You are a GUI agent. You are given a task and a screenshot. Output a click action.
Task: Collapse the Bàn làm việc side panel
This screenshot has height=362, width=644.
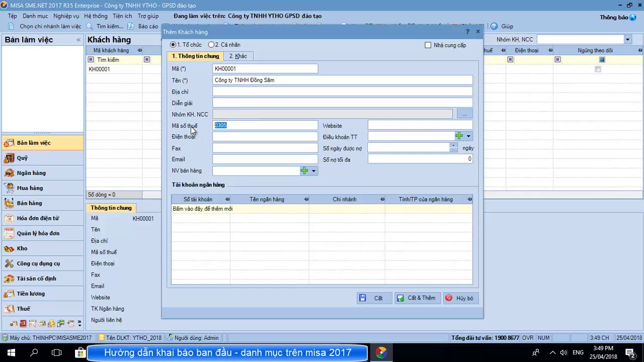pyautogui.click(x=78, y=40)
